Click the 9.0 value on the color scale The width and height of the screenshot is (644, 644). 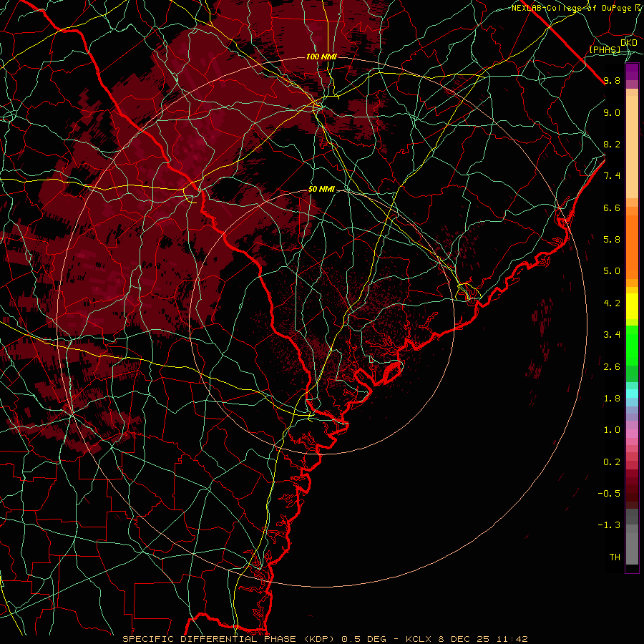point(612,112)
